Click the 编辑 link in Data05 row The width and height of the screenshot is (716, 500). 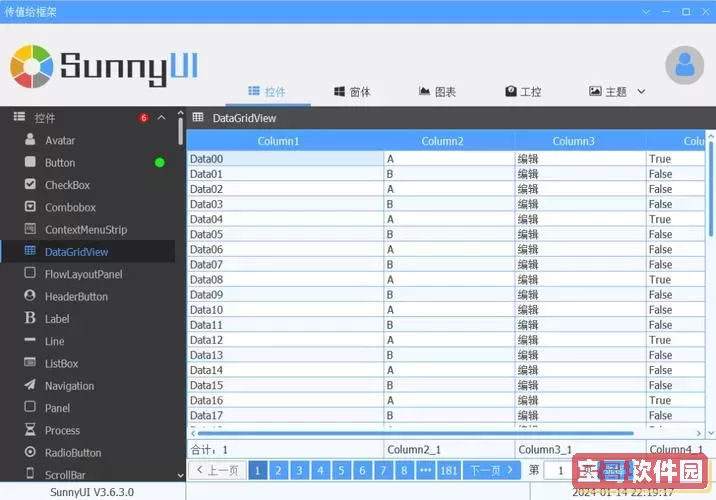pos(528,234)
